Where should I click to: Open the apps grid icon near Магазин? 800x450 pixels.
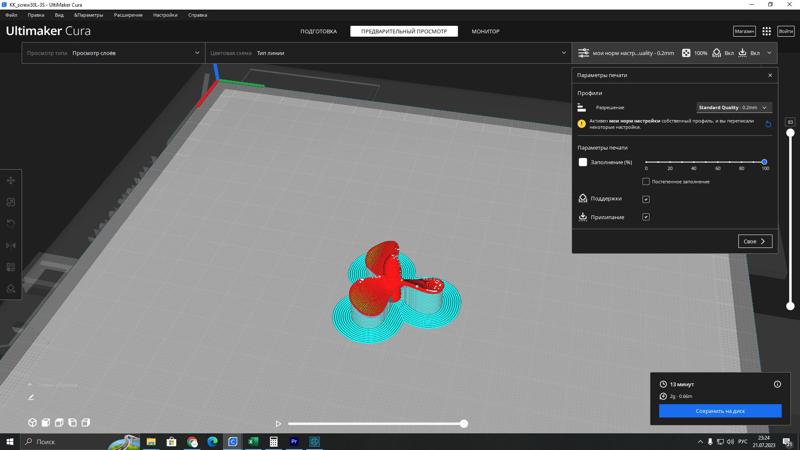[766, 31]
